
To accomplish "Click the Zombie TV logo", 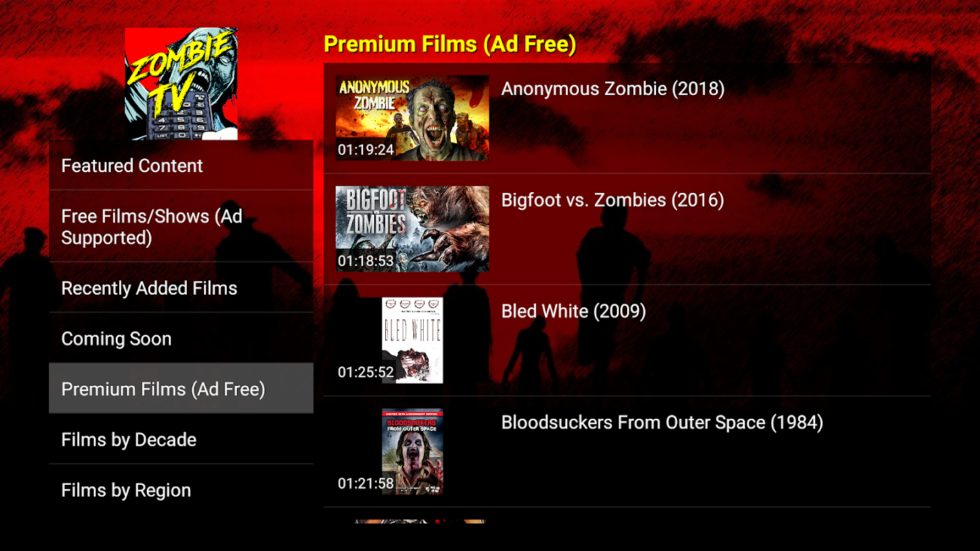I will point(181,84).
